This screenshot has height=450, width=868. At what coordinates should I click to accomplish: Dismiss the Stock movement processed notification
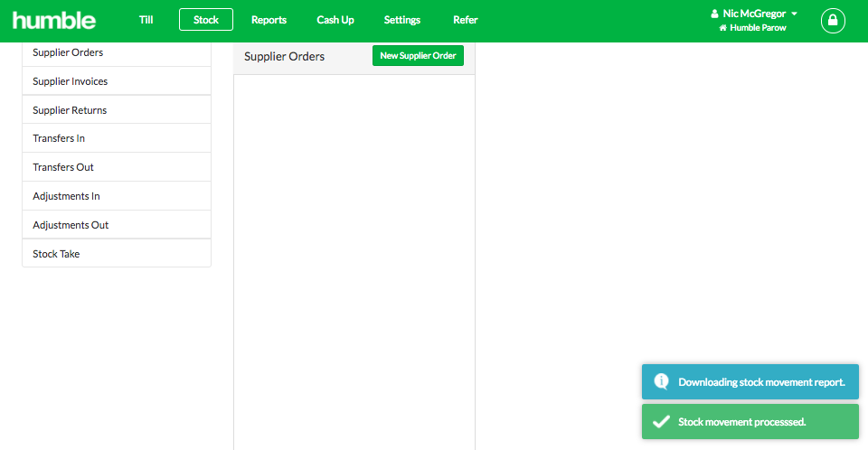click(750, 422)
